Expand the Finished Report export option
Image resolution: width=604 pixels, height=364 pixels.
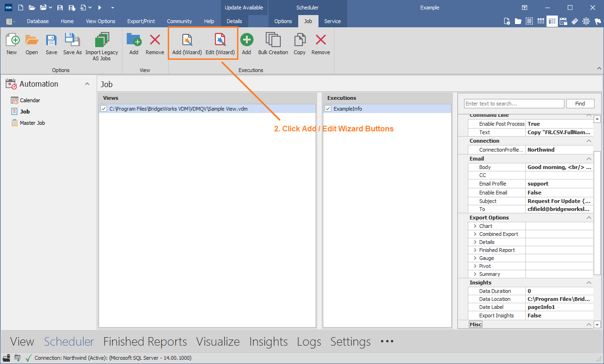(x=475, y=250)
